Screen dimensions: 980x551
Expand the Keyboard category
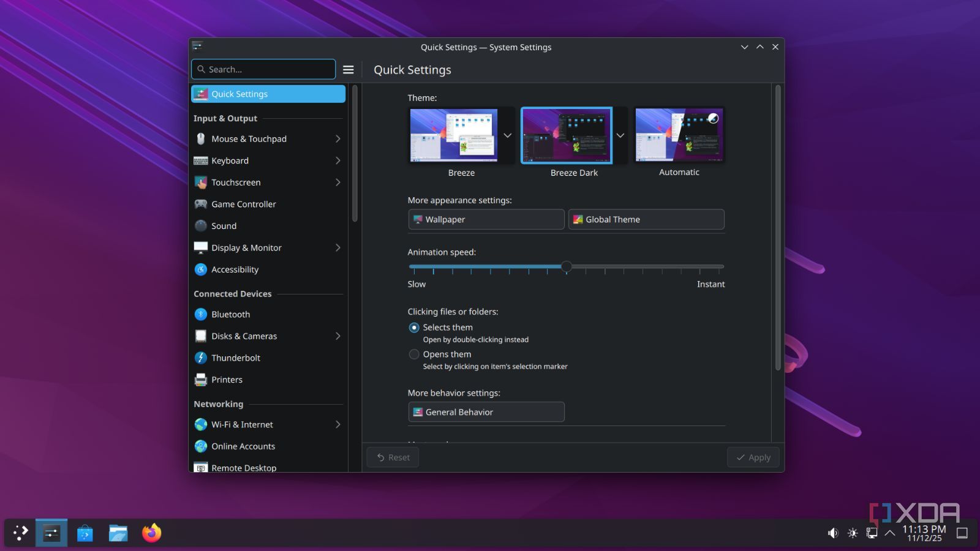tap(337, 160)
